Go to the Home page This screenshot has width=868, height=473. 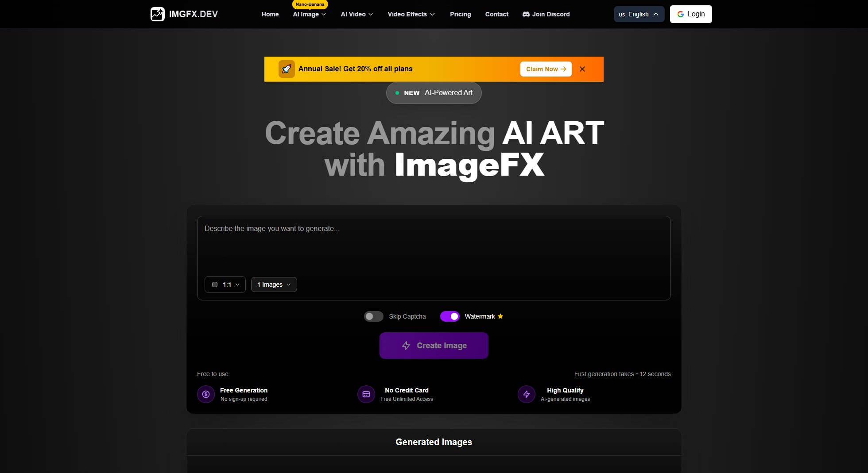tap(270, 14)
